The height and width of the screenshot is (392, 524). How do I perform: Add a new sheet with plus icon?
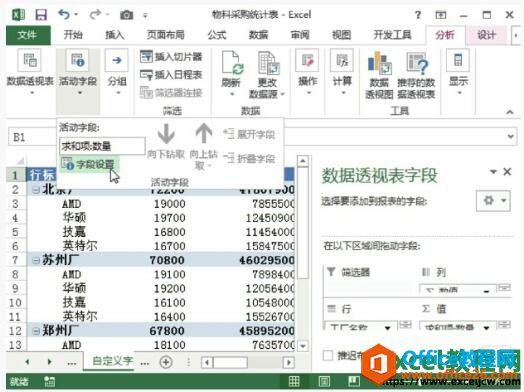(x=166, y=362)
